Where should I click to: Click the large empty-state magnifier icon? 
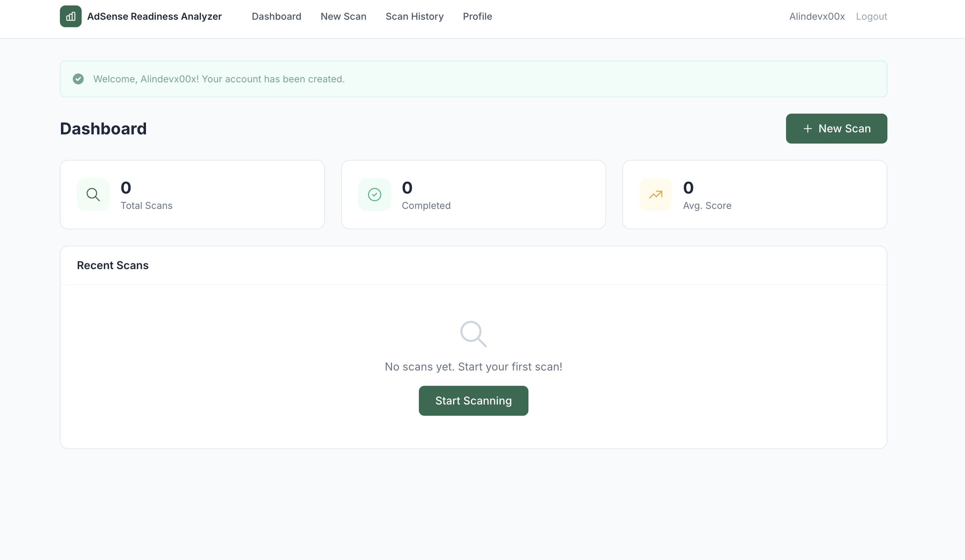(473, 334)
